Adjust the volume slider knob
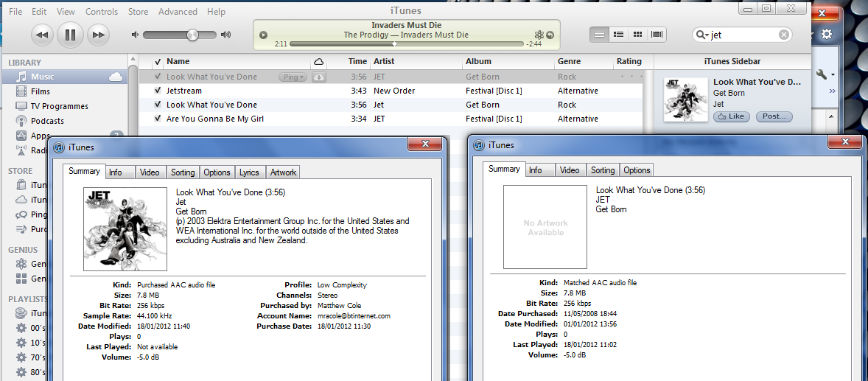 click(192, 35)
